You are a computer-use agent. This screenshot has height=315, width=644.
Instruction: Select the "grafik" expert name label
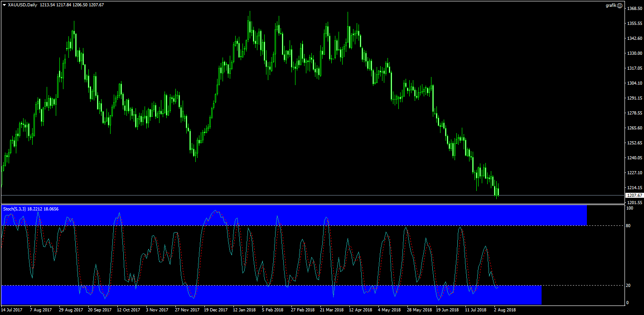click(611, 5)
